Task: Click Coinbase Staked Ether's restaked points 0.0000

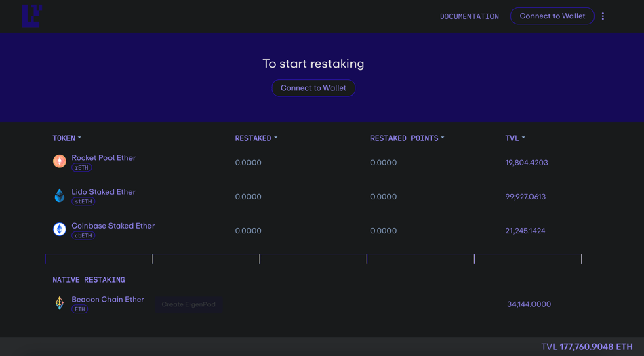Action: [x=383, y=231]
